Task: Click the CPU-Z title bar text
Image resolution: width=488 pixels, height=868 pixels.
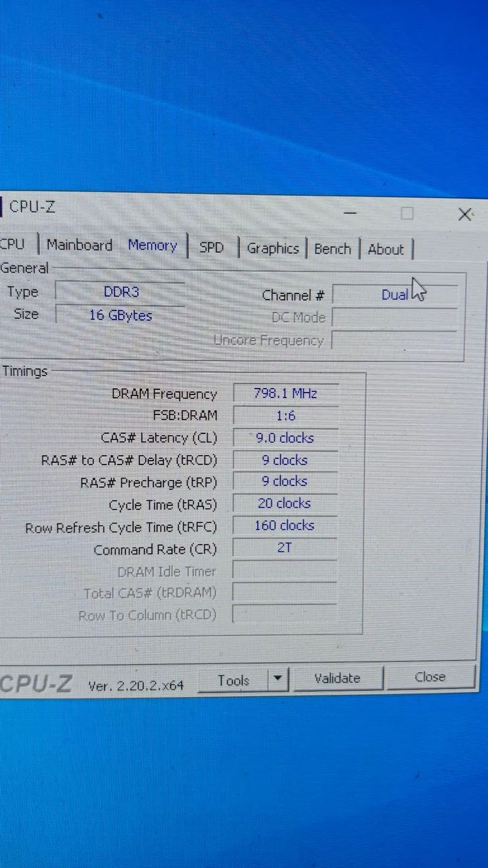Action: click(32, 207)
